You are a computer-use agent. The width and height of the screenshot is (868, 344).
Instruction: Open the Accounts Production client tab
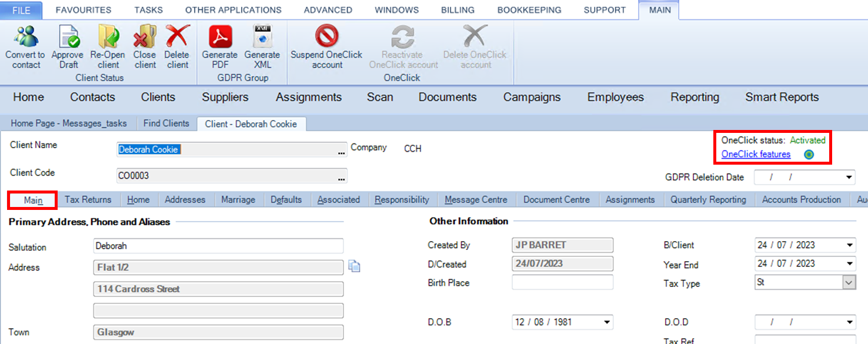pos(802,200)
